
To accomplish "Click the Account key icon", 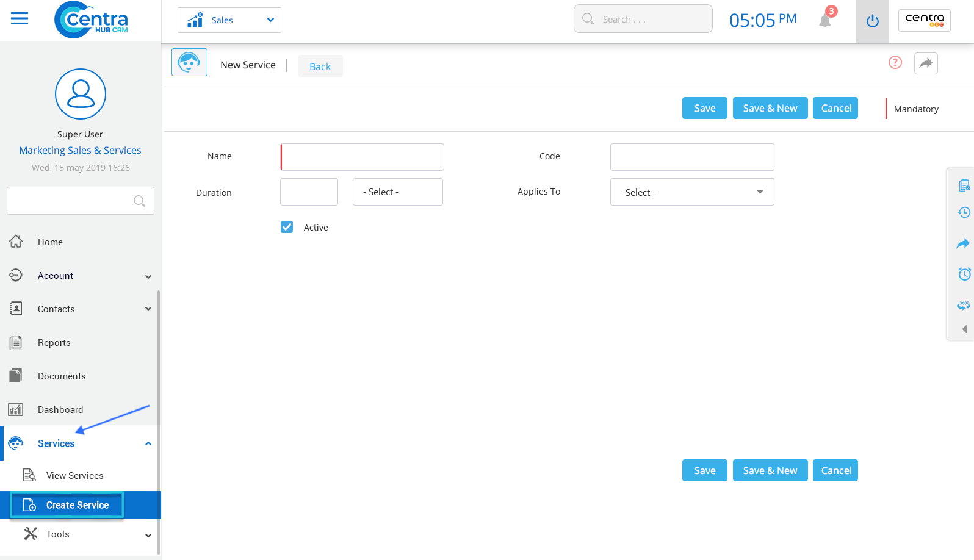I will 16,275.
